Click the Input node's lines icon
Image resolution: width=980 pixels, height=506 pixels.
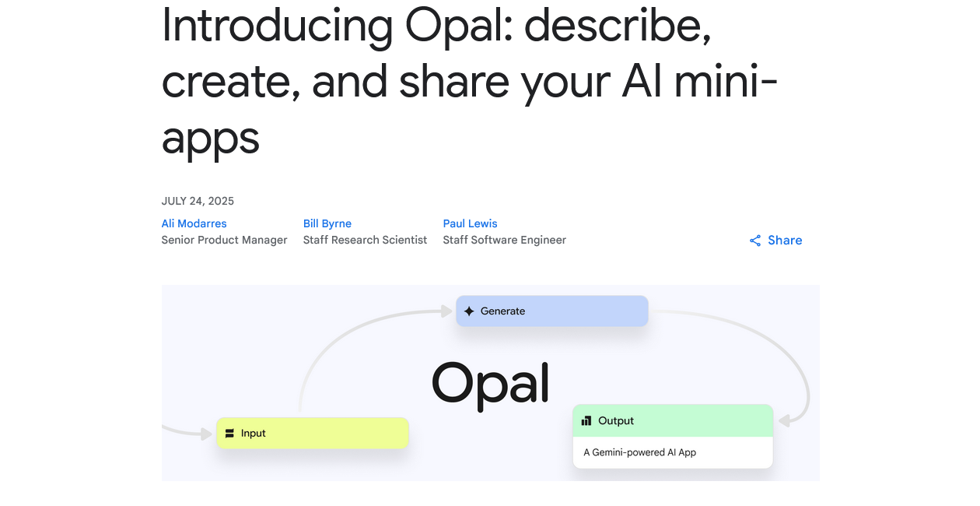point(229,434)
